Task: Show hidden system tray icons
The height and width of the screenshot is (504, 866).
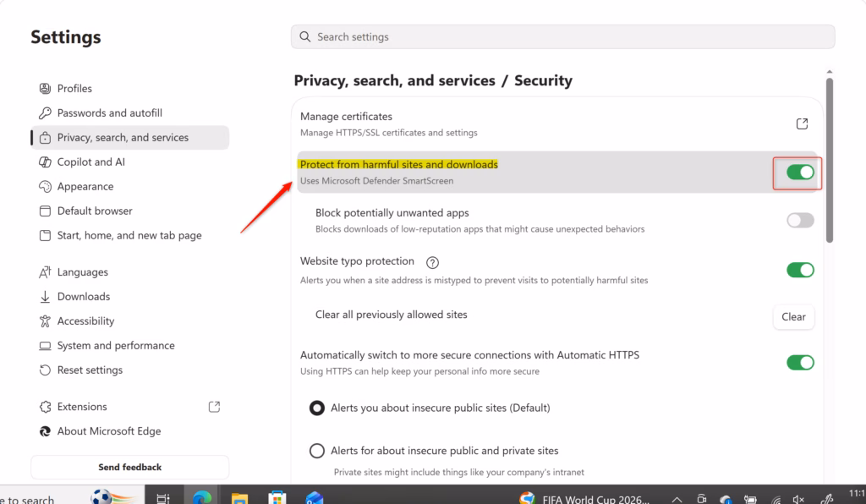Action: 677,499
